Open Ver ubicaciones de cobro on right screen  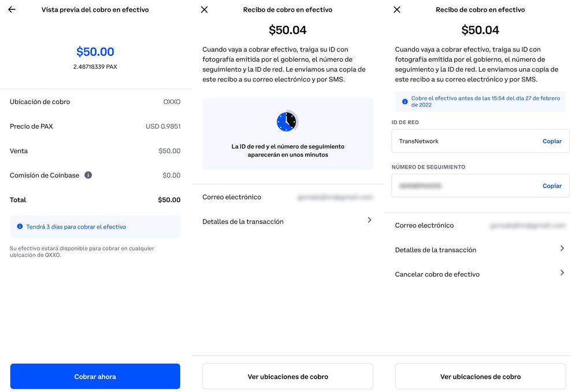pos(480,376)
